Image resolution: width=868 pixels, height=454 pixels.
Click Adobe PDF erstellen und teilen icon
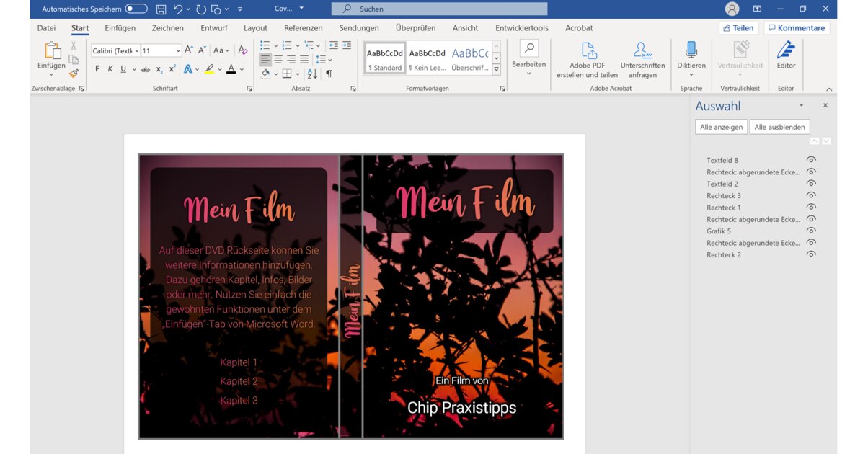pos(588,50)
